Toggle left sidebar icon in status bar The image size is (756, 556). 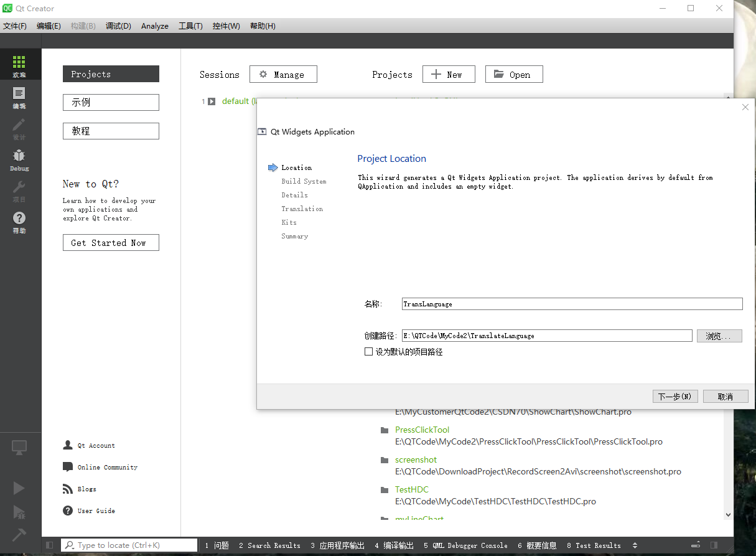[50, 545]
